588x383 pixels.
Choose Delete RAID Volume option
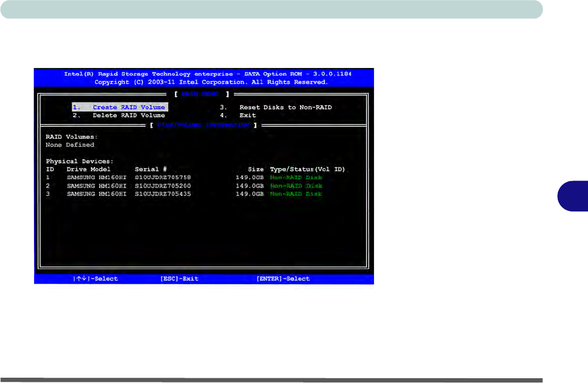(120, 115)
